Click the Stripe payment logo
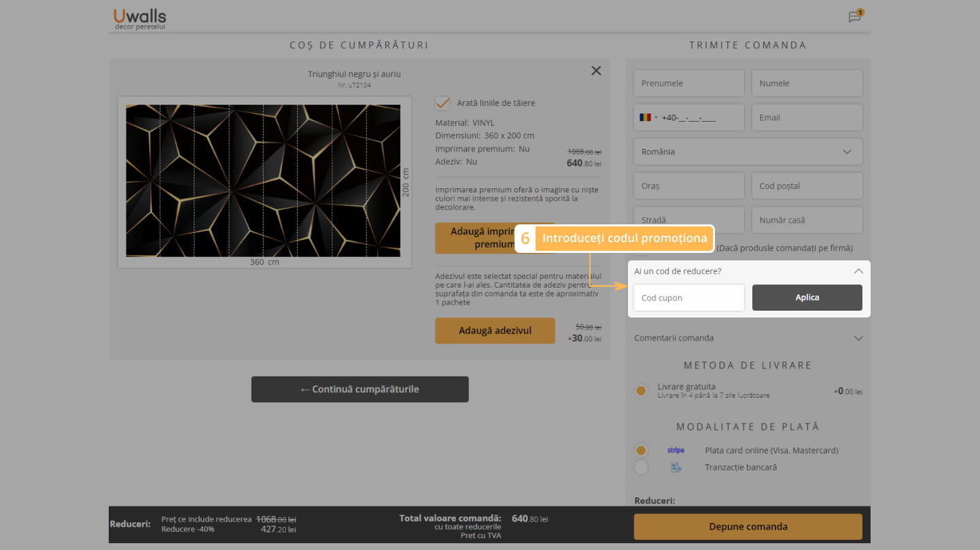Image resolution: width=980 pixels, height=550 pixels. pos(676,450)
